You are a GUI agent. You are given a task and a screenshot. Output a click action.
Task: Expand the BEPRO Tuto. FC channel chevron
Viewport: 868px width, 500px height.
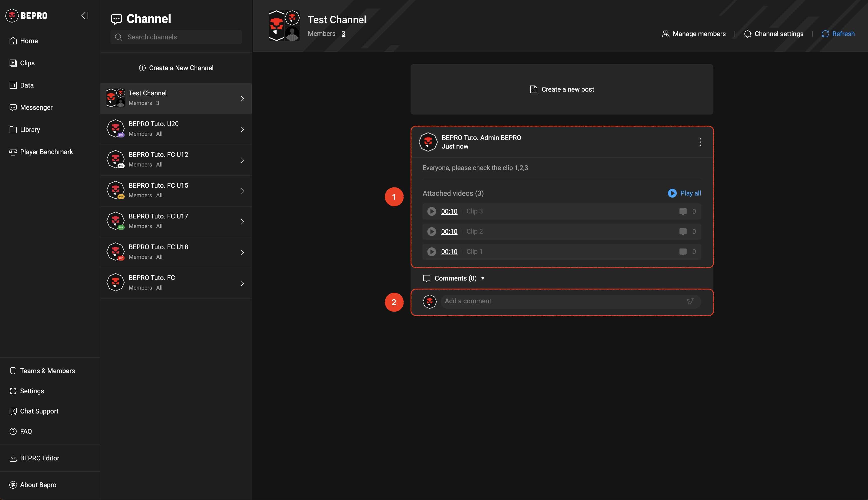(242, 283)
